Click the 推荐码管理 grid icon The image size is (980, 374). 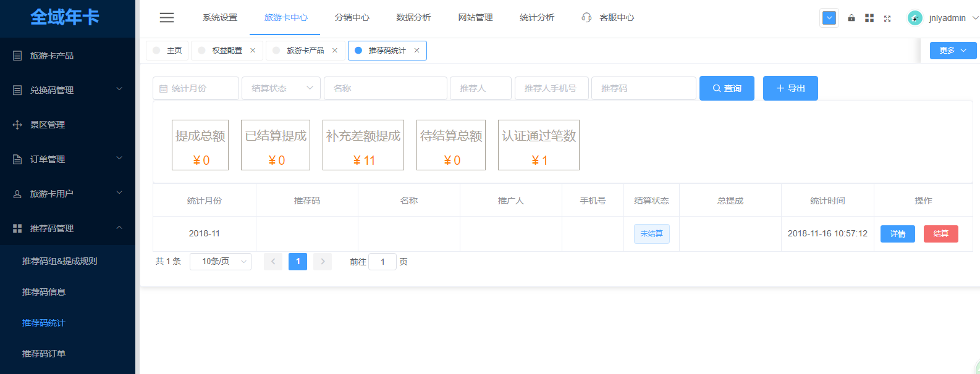coord(17,228)
